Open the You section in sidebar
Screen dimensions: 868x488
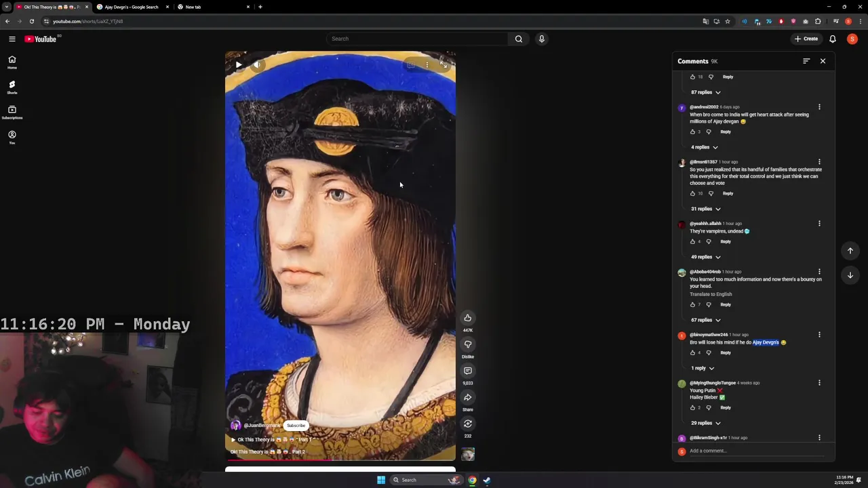pyautogui.click(x=12, y=138)
